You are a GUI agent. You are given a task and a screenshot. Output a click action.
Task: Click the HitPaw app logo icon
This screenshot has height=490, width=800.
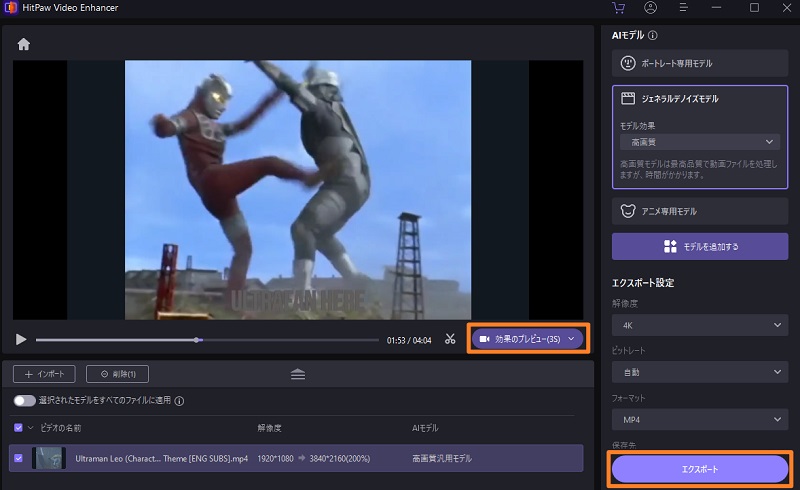[11, 8]
